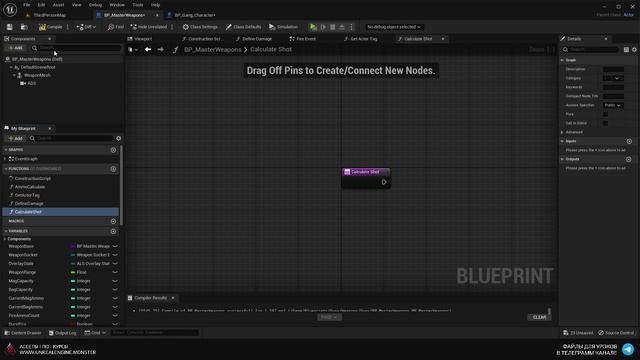Clear the compiler results
Image resolution: width=640 pixels, height=360 pixels.
click(539, 317)
